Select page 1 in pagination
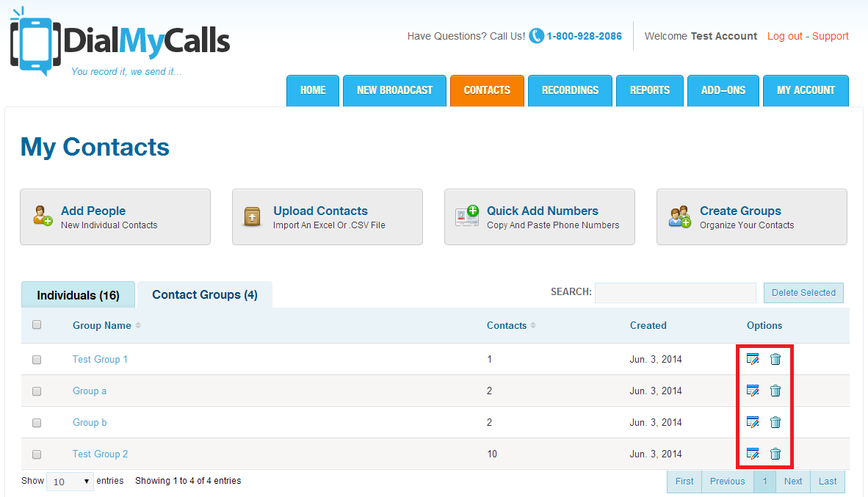Screen dimensions: 868x497 click(x=765, y=482)
